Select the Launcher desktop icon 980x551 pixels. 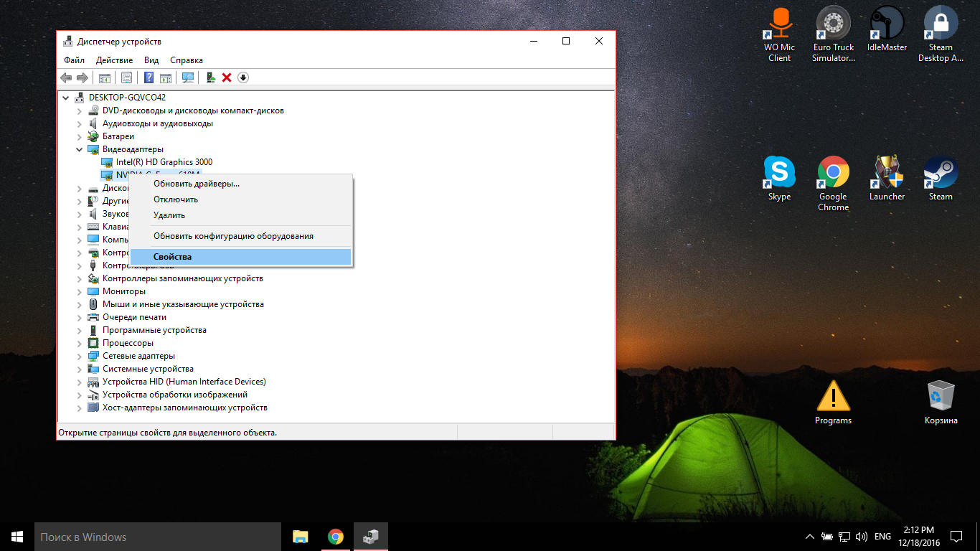point(887,179)
